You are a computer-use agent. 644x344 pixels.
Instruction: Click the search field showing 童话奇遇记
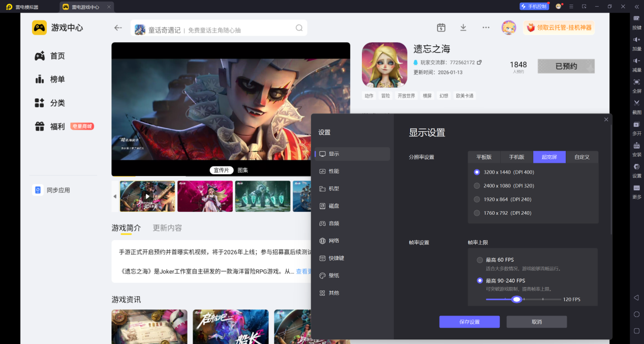pyautogui.click(x=219, y=28)
